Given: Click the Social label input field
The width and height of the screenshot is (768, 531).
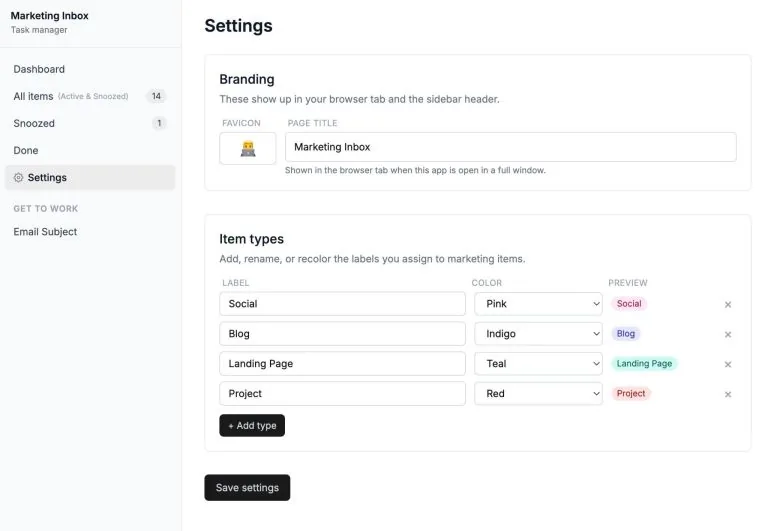Looking at the screenshot, I should pos(342,304).
